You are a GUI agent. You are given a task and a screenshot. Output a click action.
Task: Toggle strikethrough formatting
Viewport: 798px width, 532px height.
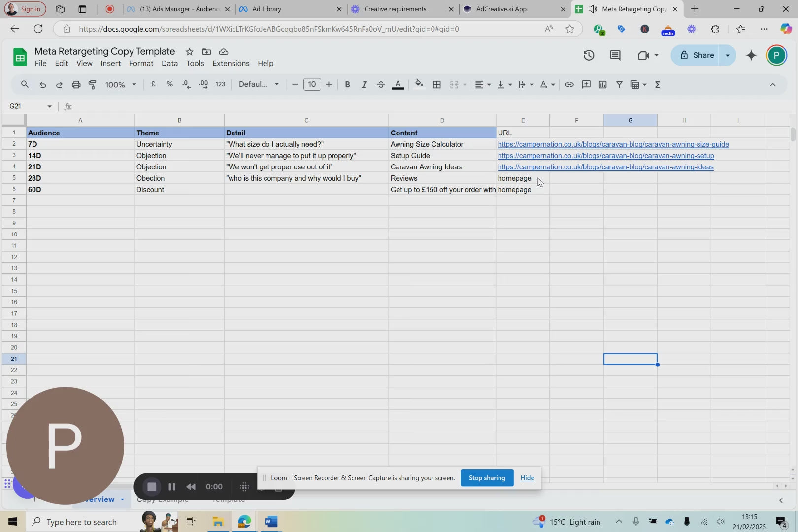(x=381, y=85)
